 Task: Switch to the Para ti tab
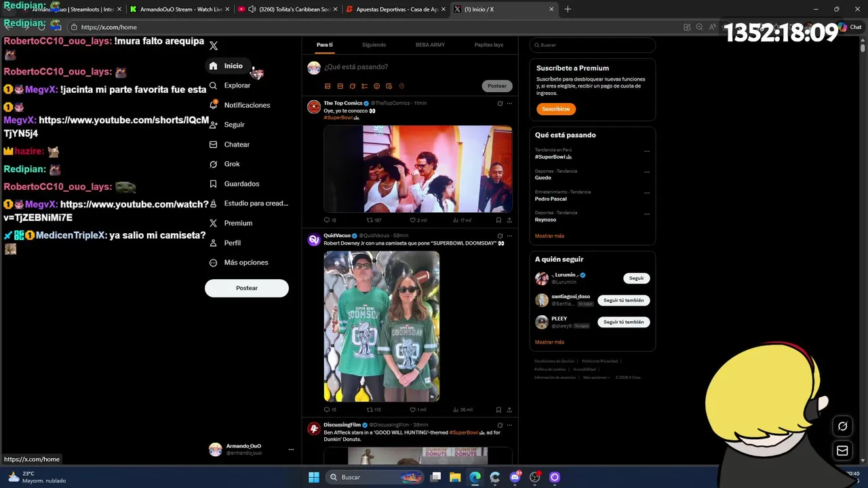click(325, 45)
